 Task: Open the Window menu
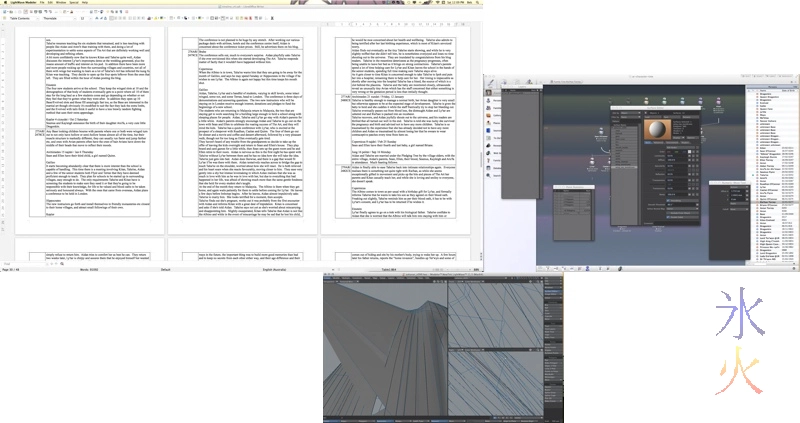(x=60, y=3)
